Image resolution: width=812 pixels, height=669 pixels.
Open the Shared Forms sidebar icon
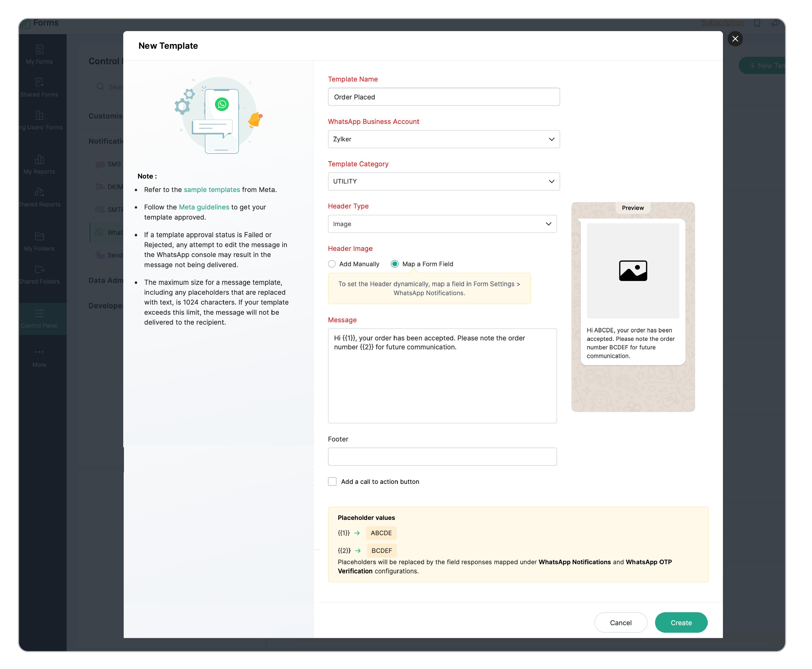tap(39, 82)
